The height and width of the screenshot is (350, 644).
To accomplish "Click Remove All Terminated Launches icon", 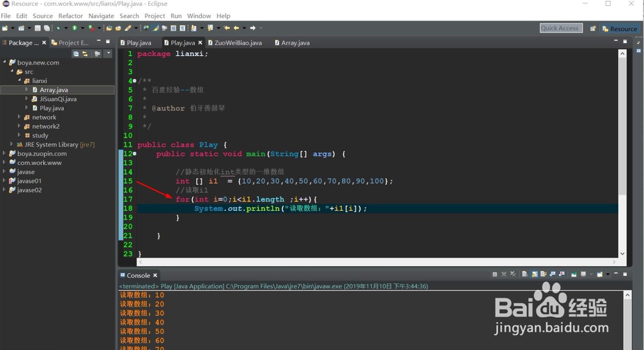I will [513, 274].
